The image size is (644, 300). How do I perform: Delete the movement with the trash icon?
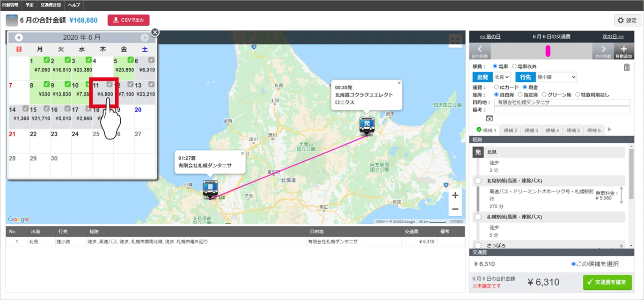[627, 67]
